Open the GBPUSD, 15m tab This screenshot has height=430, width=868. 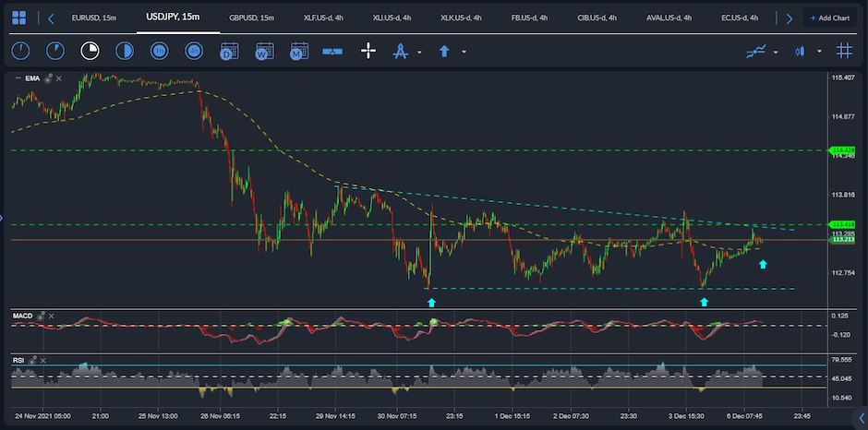pyautogui.click(x=252, y=18)
